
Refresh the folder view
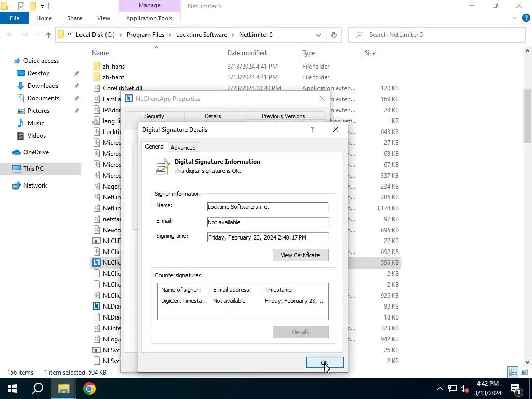point(334,35)
